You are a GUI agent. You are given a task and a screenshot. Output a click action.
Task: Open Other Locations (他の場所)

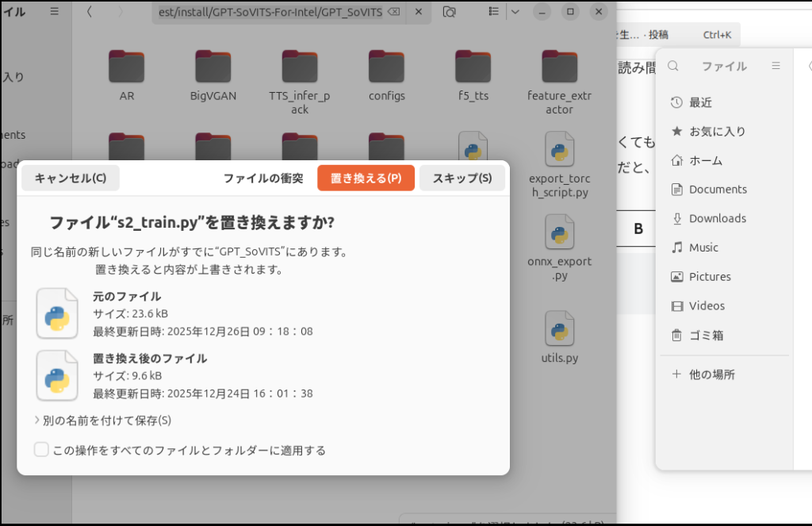click(711, 374)
